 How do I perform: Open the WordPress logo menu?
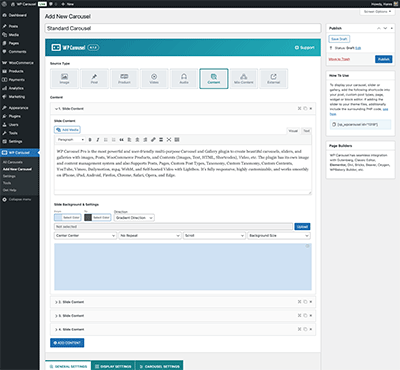(x=4, y=4)
